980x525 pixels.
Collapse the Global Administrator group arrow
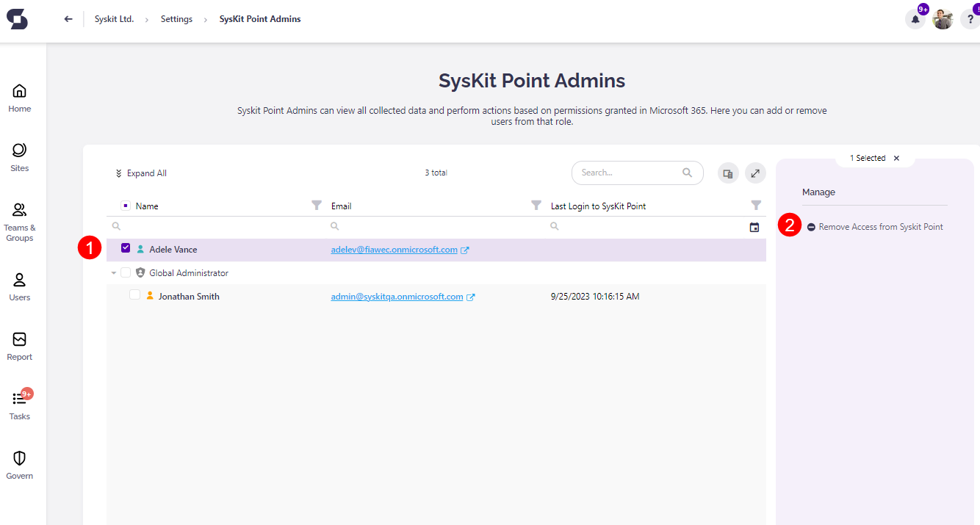click(x=114, y=273)
